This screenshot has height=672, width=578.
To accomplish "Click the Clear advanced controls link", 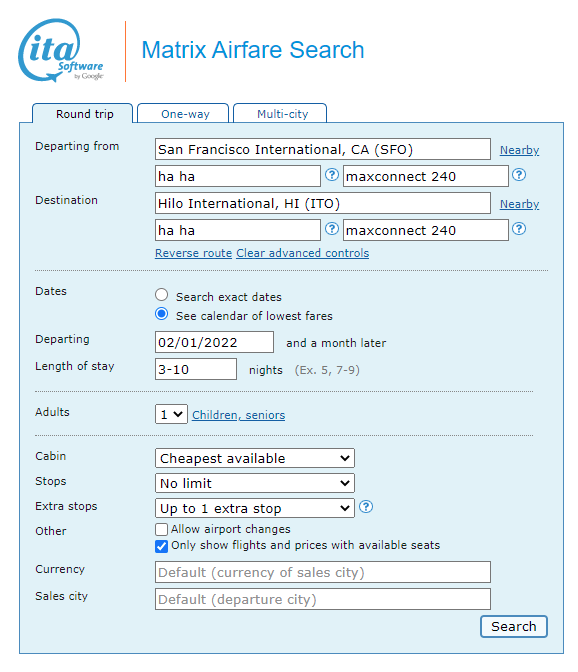I will click(302, 253).
